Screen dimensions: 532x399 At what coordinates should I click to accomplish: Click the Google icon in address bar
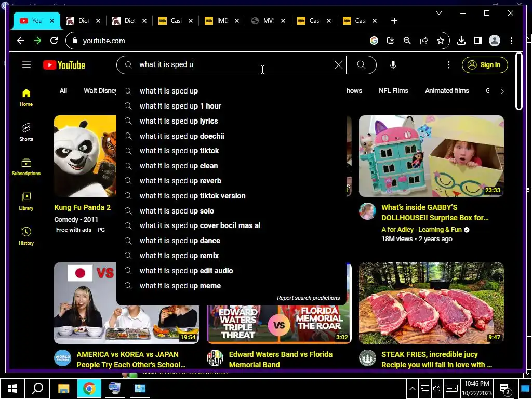tap(374, 41)
